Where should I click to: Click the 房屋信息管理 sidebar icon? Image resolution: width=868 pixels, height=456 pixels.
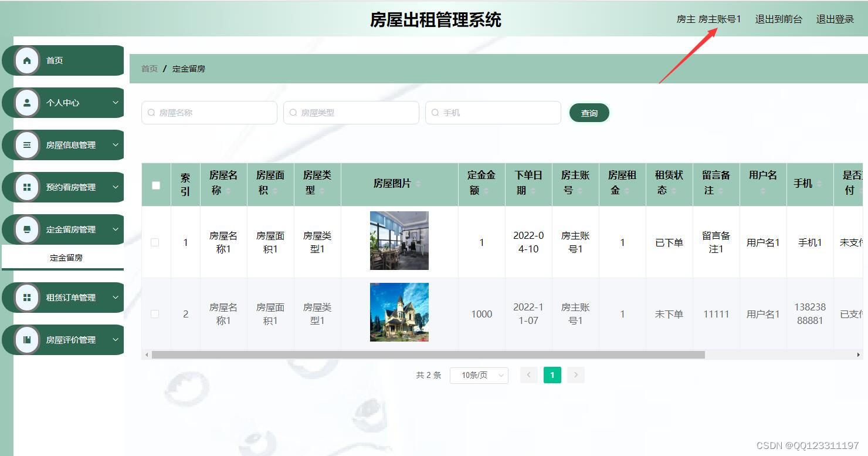pos(27,145)
